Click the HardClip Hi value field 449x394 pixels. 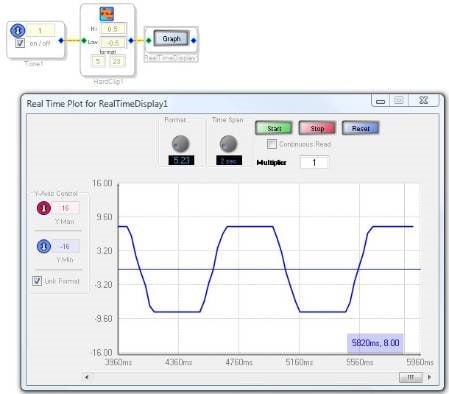tap(113, 29)
